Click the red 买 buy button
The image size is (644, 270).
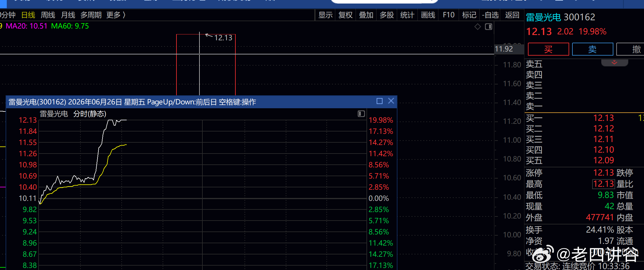click(x=548, y=49)
